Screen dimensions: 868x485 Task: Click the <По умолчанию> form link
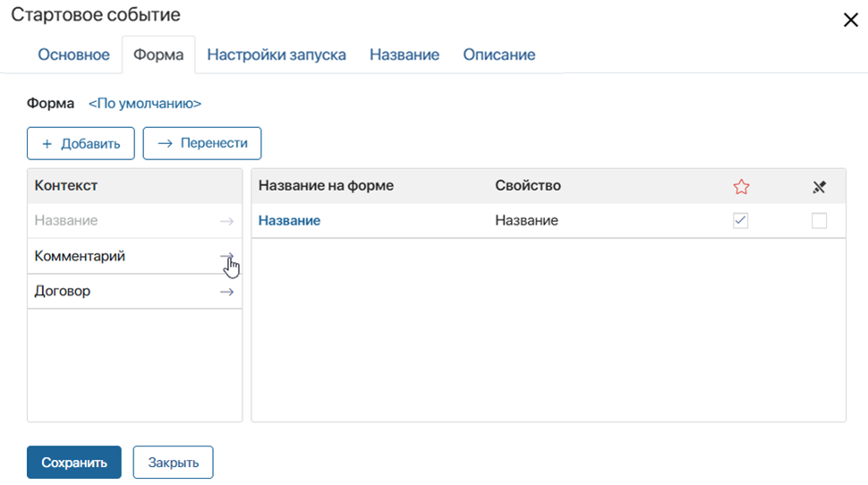point(145,104)
